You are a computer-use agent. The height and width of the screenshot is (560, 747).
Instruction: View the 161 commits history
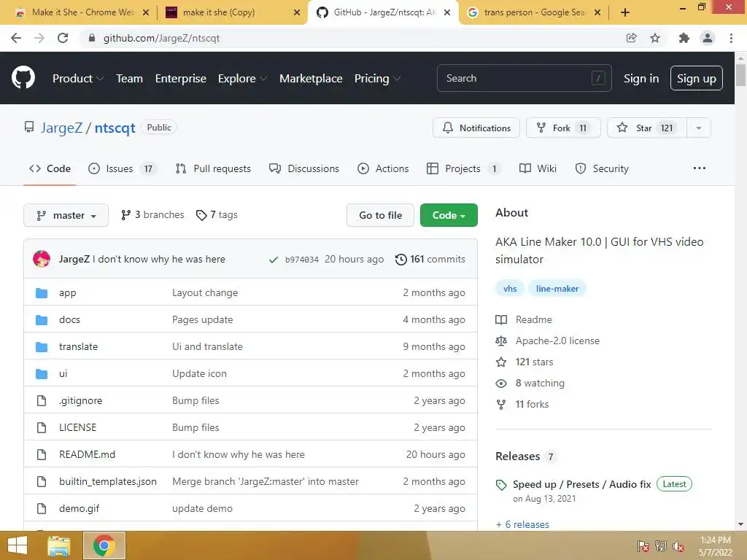pyautogui.click(x=430, y=260)
